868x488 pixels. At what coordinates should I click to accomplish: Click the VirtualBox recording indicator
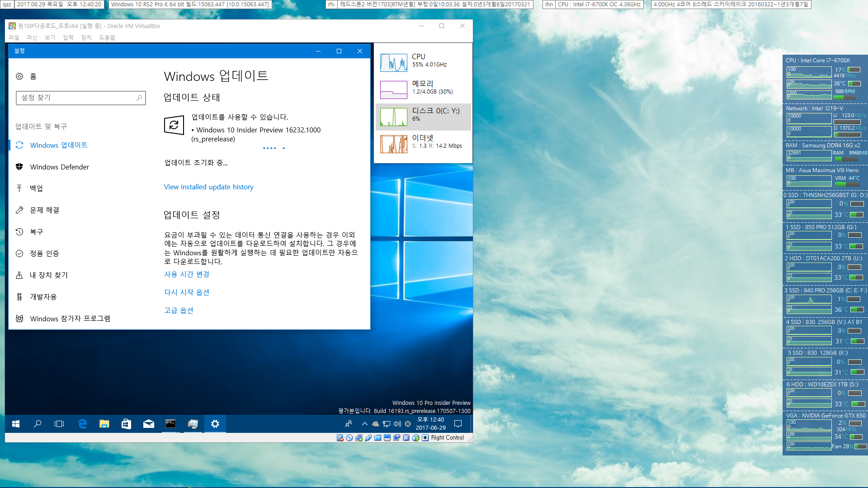pos(397,438)
